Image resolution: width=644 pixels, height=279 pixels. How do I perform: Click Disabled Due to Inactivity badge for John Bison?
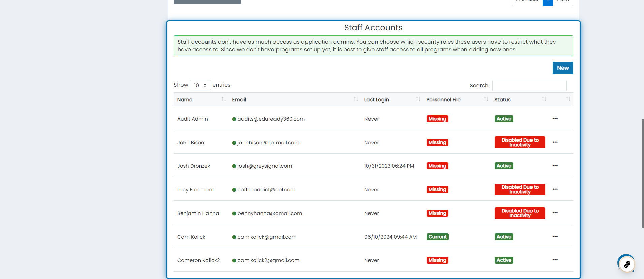point(520,142)
